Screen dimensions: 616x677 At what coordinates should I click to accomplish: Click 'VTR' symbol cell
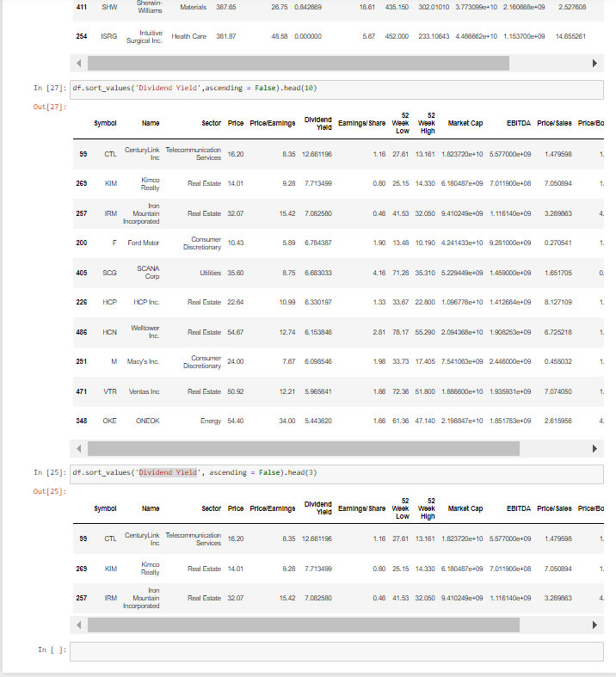click(x=110, y=391)
